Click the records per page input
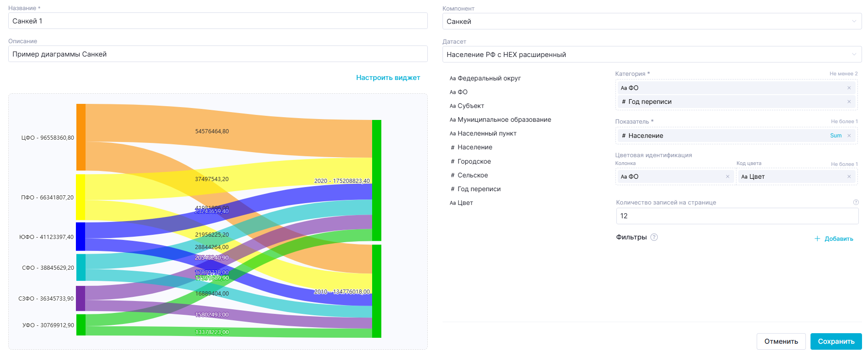 (737, 216)
